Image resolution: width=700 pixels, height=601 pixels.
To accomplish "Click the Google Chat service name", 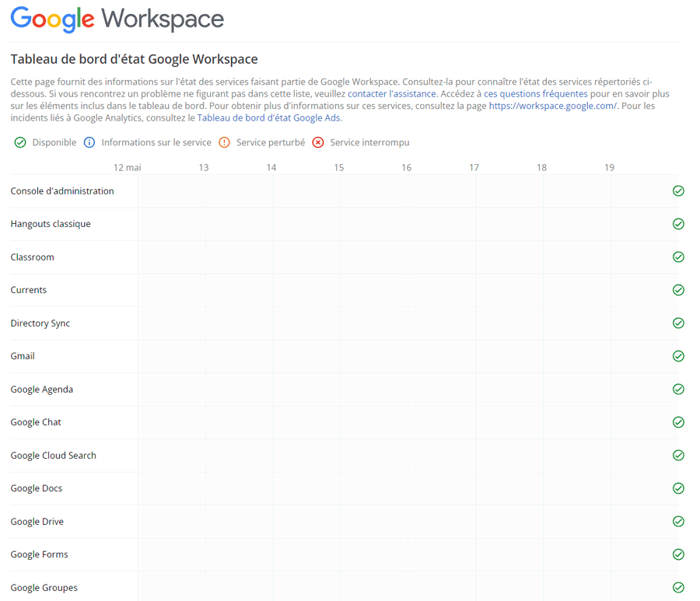I will [x=36, y=422].
